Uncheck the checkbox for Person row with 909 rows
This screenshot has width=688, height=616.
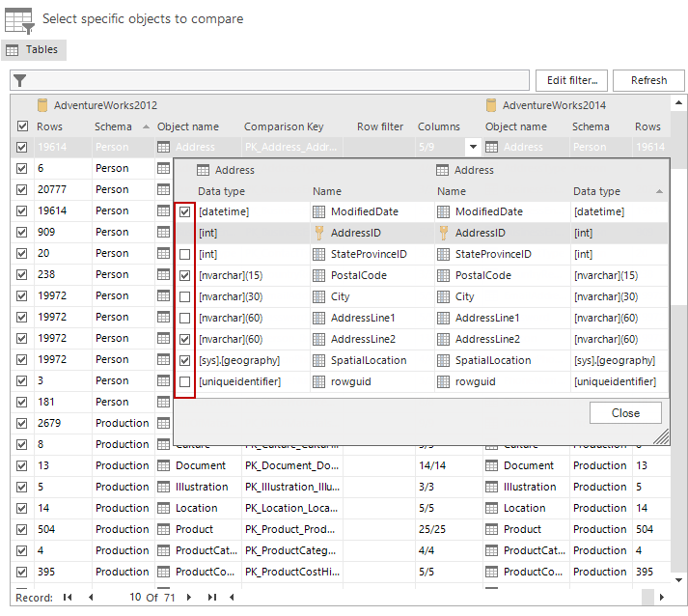(21, 232)
